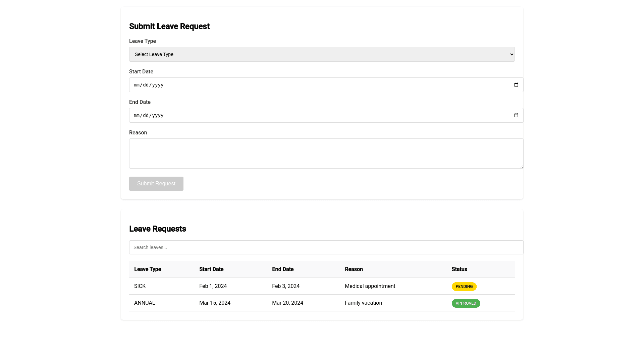644x362 pixels.
Task: Expand the leave type options list
Action: [x=322, y=54]
